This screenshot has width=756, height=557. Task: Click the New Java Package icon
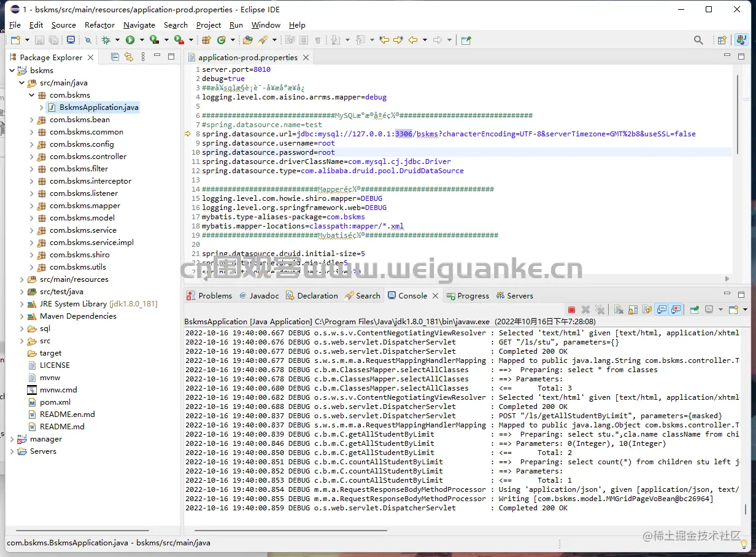coord(206,40)
